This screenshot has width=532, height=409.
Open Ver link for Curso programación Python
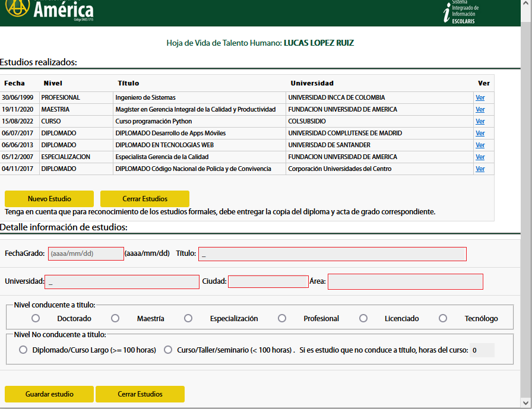pos(480,122)
